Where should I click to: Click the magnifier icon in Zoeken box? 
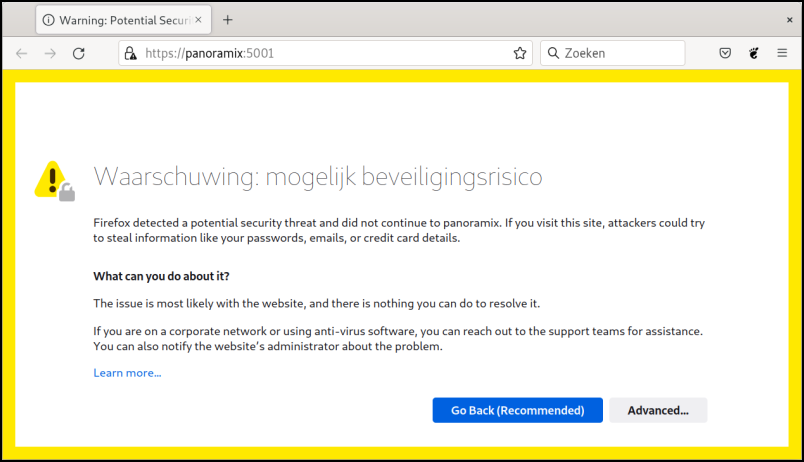(x=553, y=53)
